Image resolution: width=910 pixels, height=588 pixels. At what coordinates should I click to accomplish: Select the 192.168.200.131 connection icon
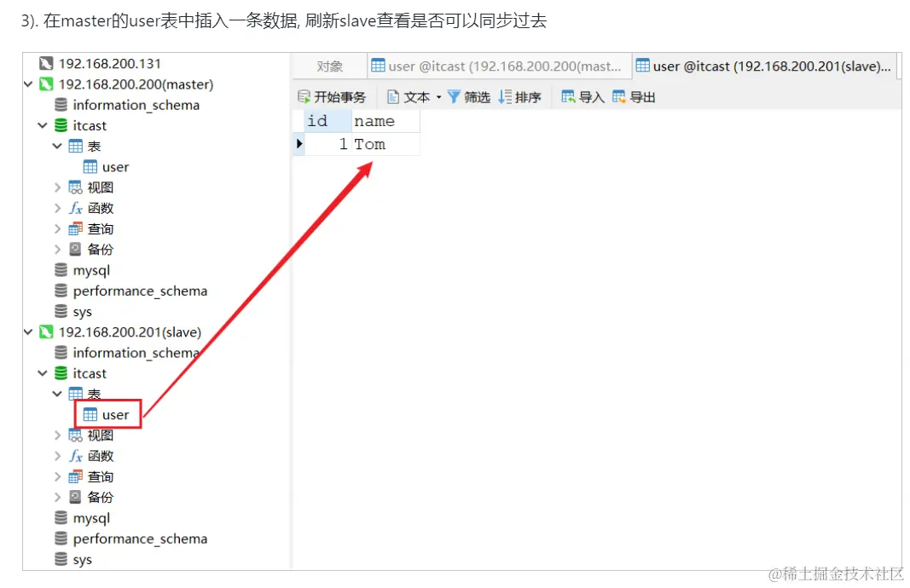tap(46, 63)
